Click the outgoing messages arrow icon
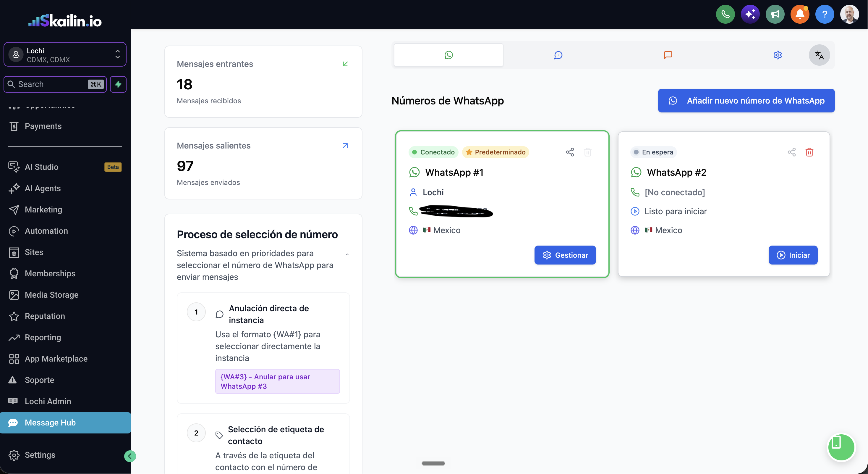 345,146
